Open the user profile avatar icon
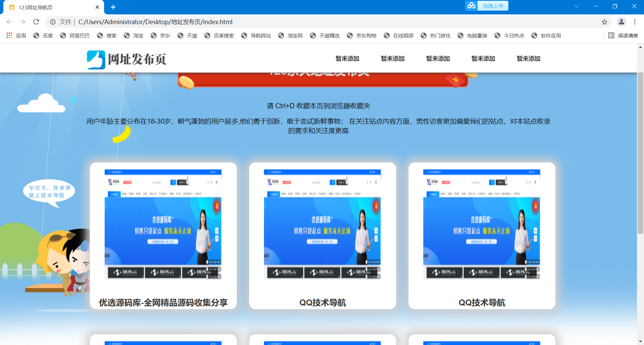 point(621,22)
